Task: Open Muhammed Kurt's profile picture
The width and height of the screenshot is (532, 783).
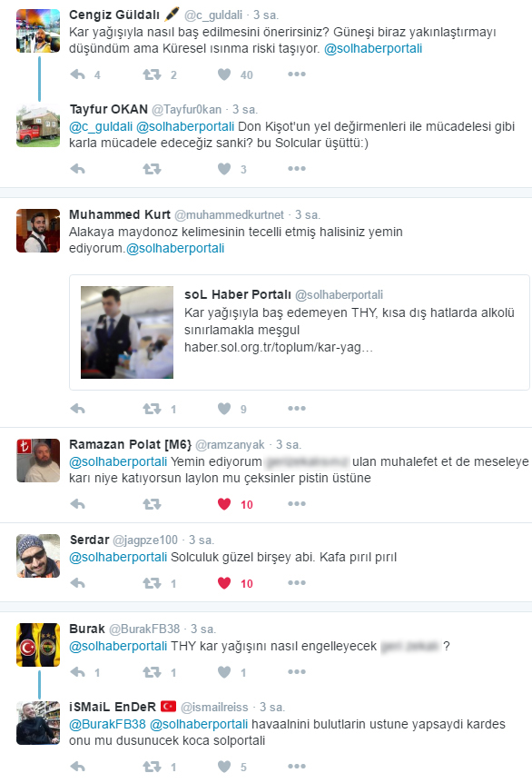Action: [38, 231]
